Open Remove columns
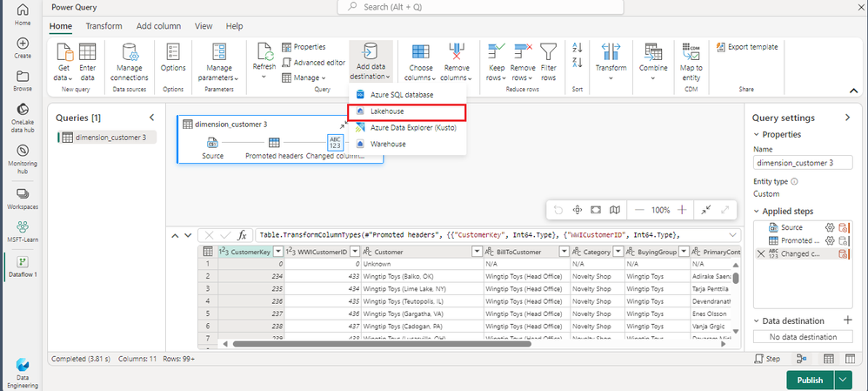Image resolution: width=868 pixels, height=391 pixels. 457,62
